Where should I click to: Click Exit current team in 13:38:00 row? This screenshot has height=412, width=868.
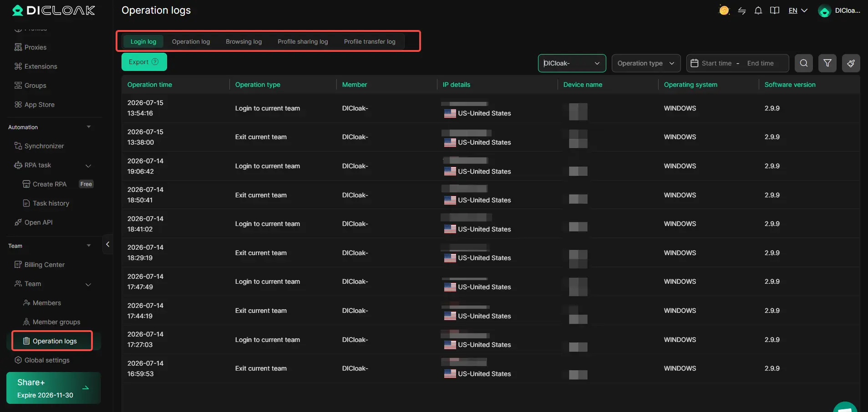[x=261, y=137]
